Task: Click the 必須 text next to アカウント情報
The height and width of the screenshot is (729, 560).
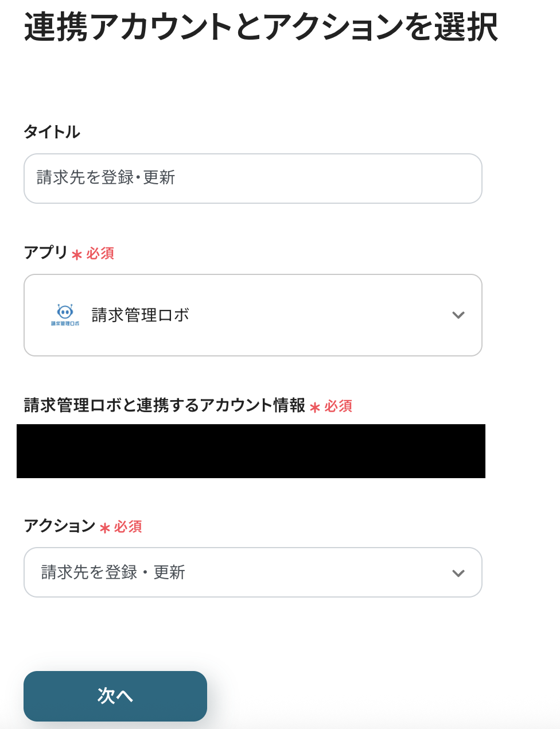Action: (x=339, y=406)
